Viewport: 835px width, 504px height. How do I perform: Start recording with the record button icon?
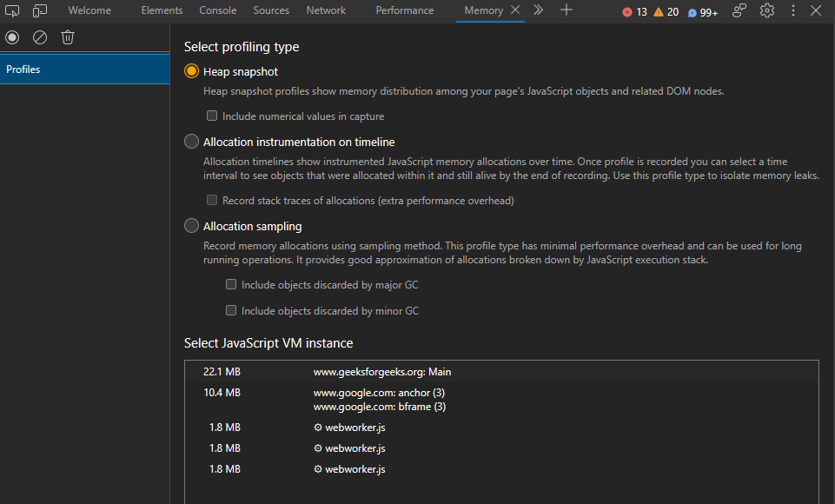[x=12, y=37]
